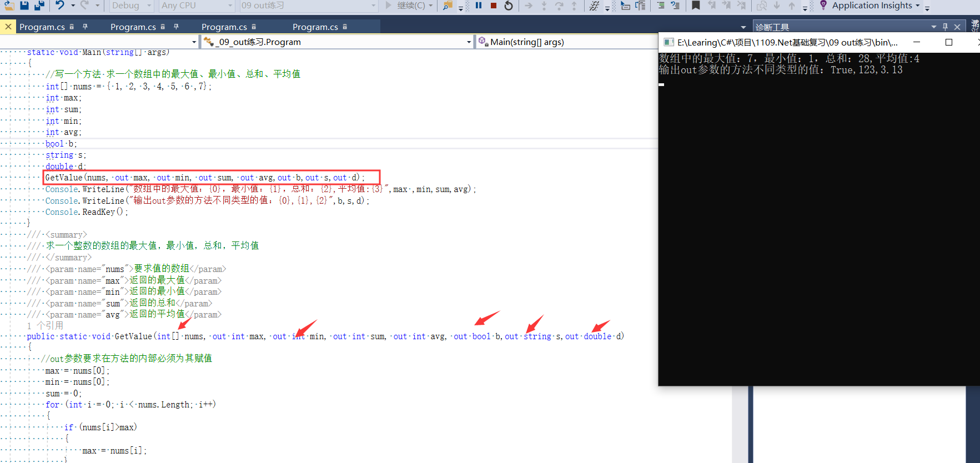
Task: Click the cursor-and-box toolbar icon
Action: click(625, 6)
